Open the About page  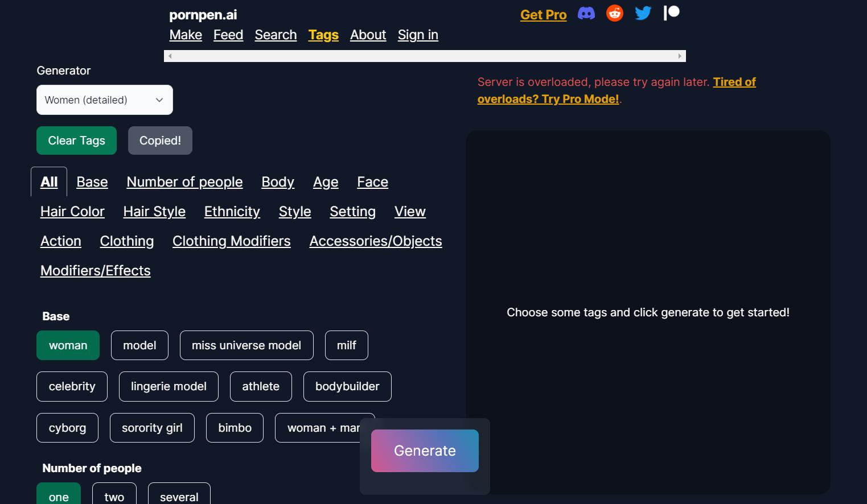click(368, 35)
